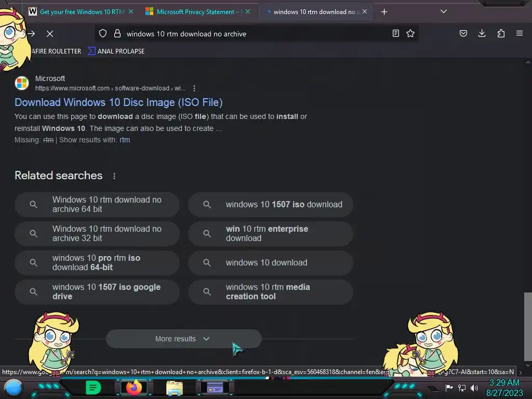Go forward with the arrow button
The height and width of the screenshot is (399, 532).
(x=31, y=34)
